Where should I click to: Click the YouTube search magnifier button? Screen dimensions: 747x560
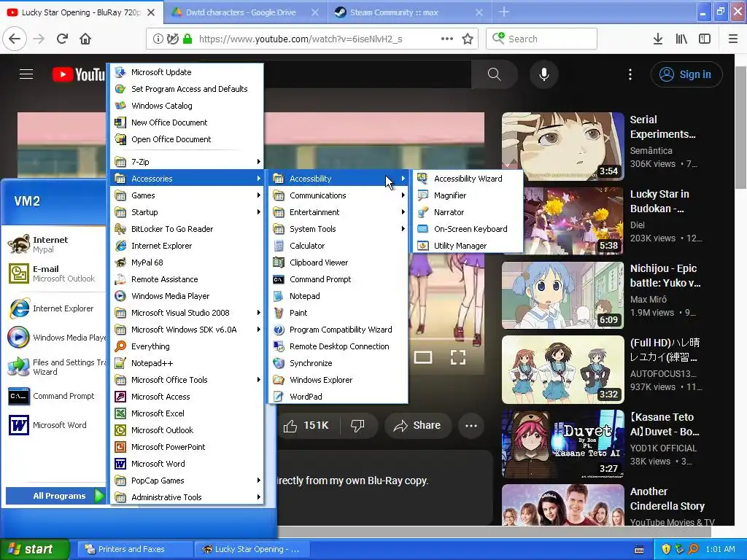(494, 74)
